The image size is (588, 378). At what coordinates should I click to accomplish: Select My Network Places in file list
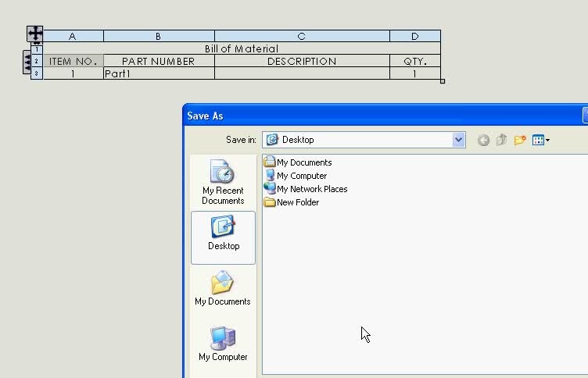(306, 189)
